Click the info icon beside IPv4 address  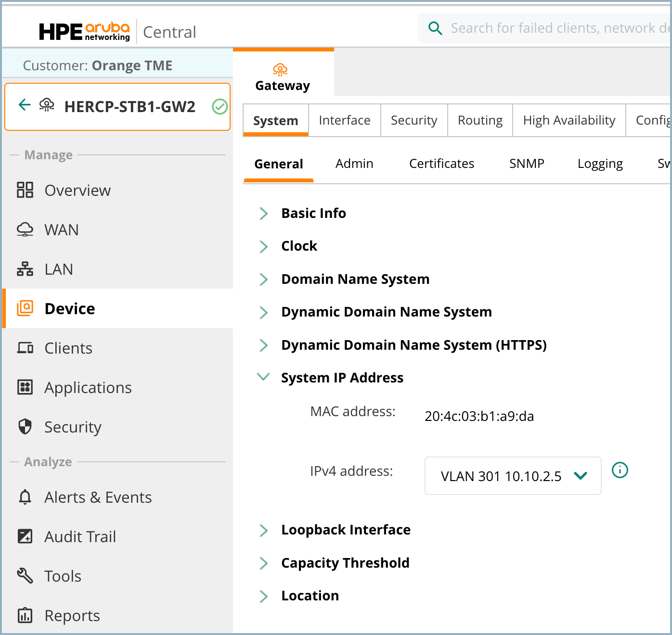(620, 470)
